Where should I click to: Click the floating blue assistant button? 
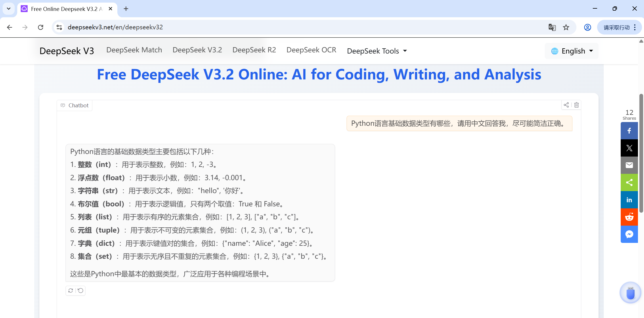point(630,293)
